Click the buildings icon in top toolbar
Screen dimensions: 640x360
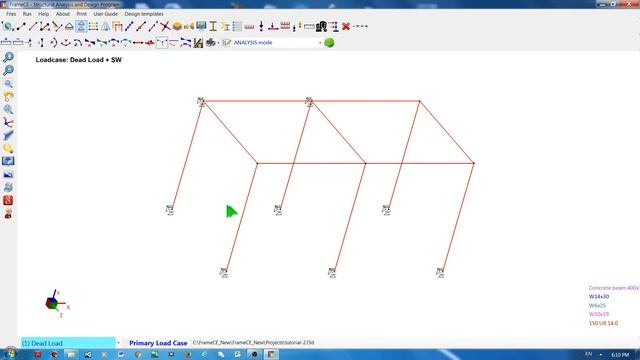pos(321,27)
